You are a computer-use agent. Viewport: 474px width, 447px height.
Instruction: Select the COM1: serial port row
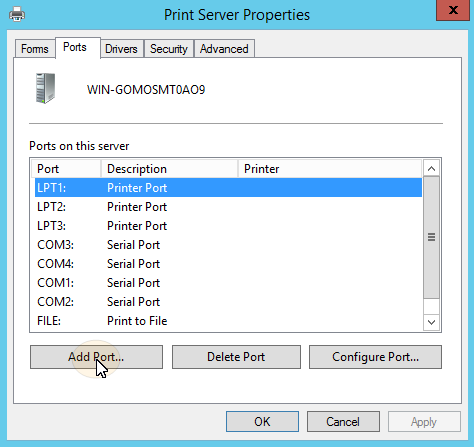228,283
